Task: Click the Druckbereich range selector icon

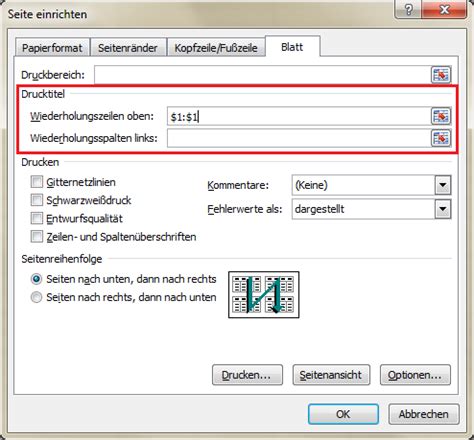Action: [x=441, y=75]
